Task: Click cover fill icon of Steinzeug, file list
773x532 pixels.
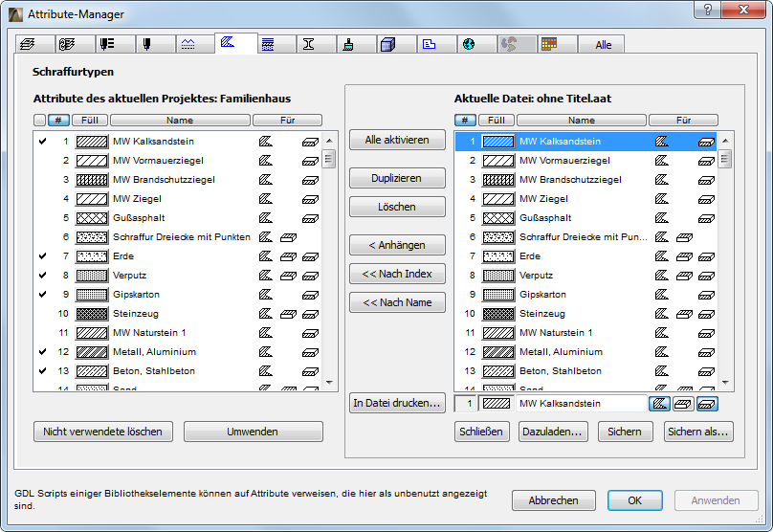Action: tap(684, 314)
